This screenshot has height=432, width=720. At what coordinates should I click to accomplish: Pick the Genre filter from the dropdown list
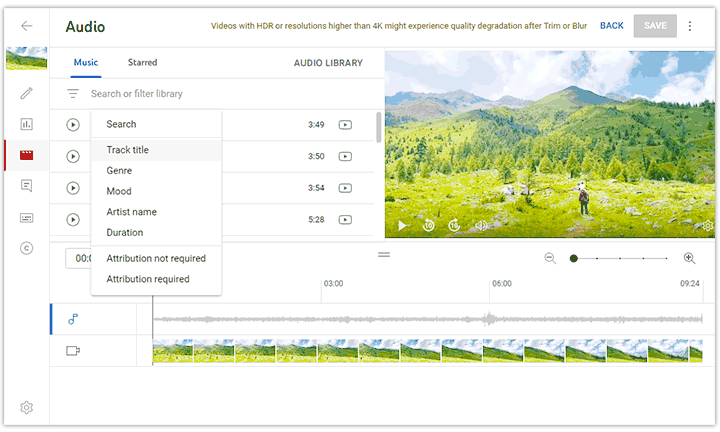(119, 171)
